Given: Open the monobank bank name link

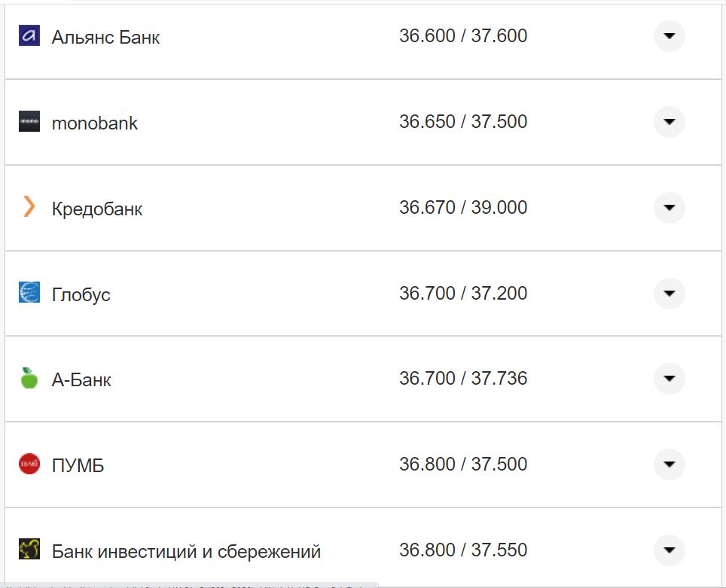Looking at the screenshot, I should [95, 123].
